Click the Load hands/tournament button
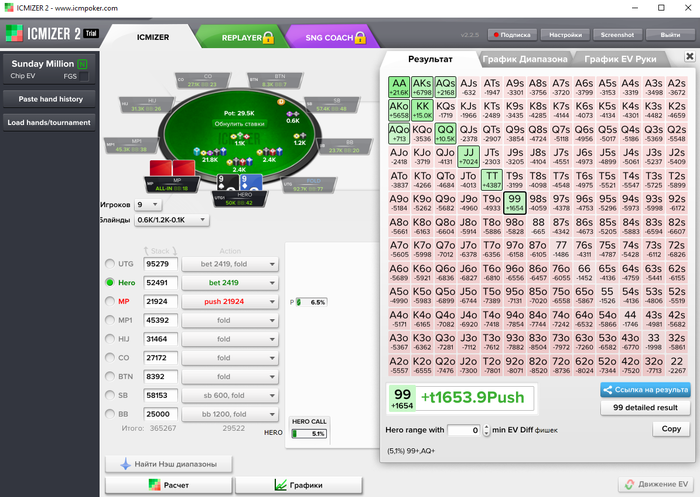The height and width of the screenshot is (497, 700). point(49,122)
